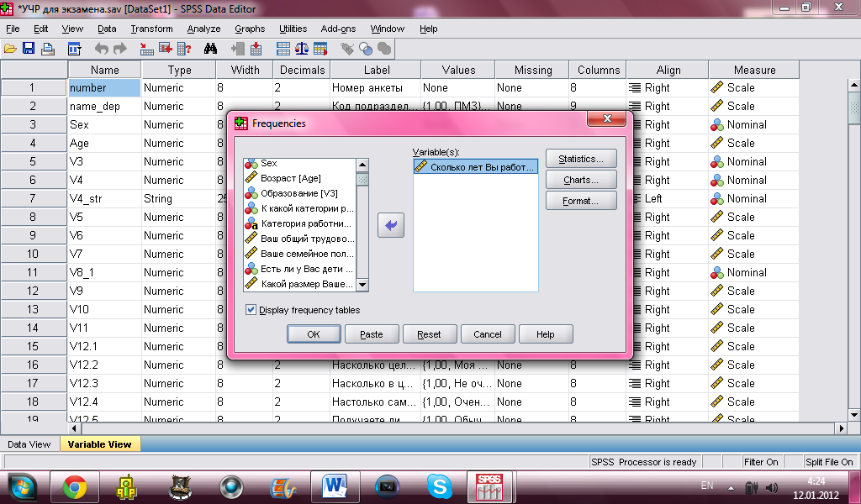This screenshot has width=861, height=504.
Task: Open Help in the Frequencies dialog
Action: (545, 334)
